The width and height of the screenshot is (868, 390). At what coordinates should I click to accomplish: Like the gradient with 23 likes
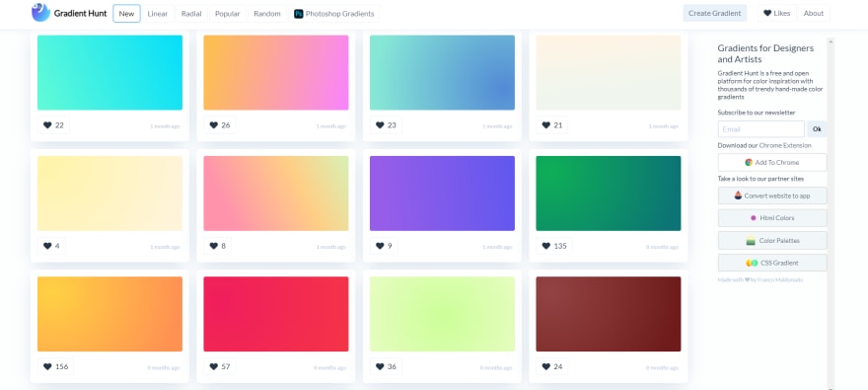point(386,125)
